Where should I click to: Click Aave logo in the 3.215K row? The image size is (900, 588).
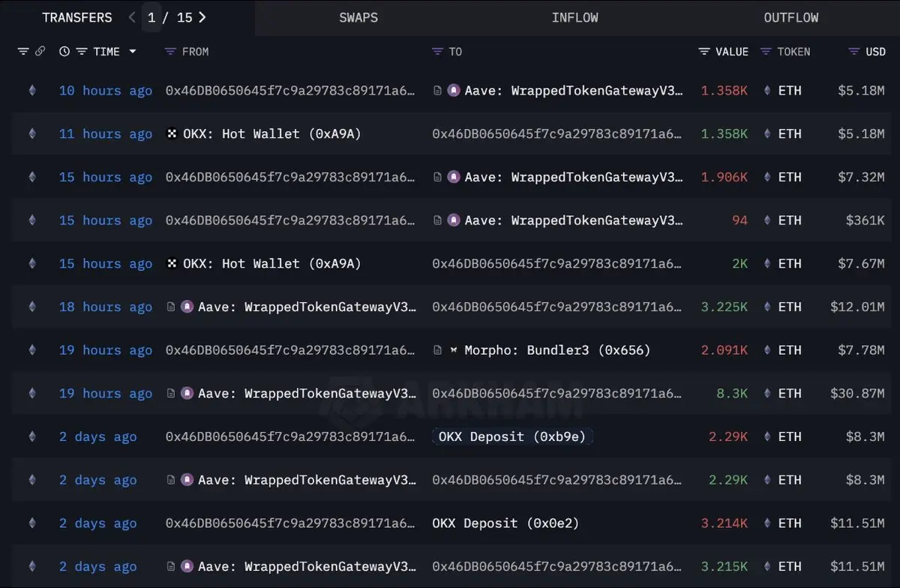click(x=187, y=566)
